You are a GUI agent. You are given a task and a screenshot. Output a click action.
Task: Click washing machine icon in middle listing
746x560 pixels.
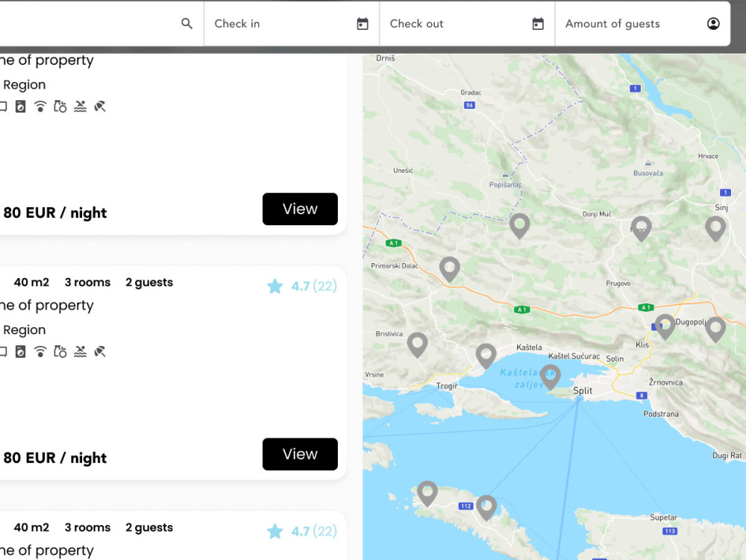click(20, 352)
